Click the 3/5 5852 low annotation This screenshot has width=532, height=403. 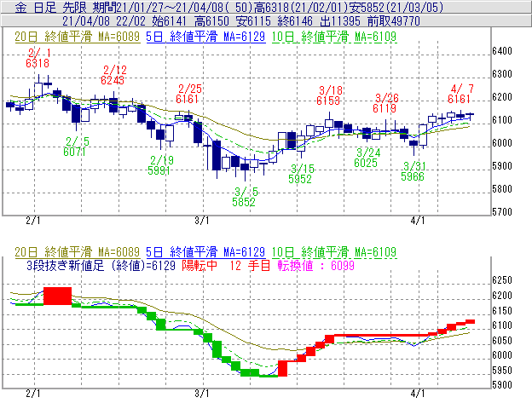[245, 197]
